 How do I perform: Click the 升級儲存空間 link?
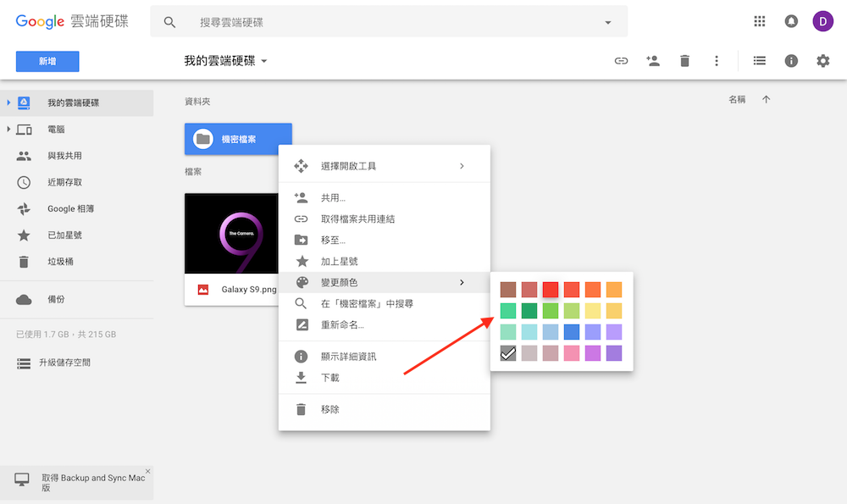[68, 363]
